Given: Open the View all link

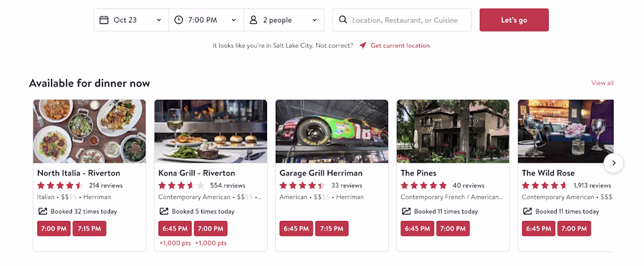Looking at the screenshot, I should click(602, 83).
